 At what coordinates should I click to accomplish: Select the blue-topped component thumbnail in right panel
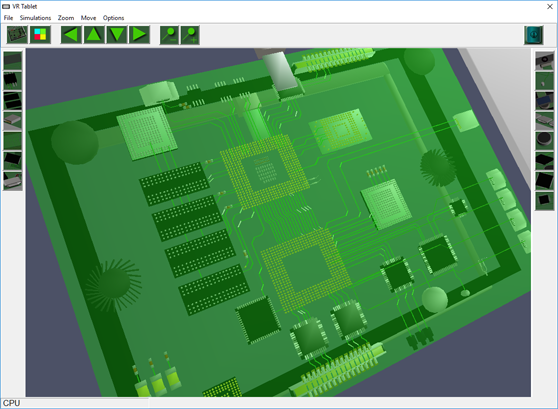coord(545,101)
